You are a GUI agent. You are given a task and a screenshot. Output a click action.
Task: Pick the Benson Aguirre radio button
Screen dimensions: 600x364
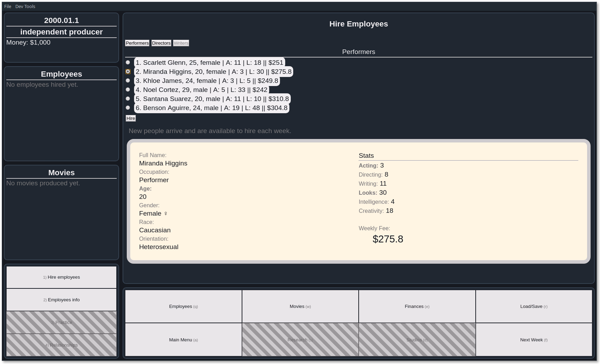128,108
